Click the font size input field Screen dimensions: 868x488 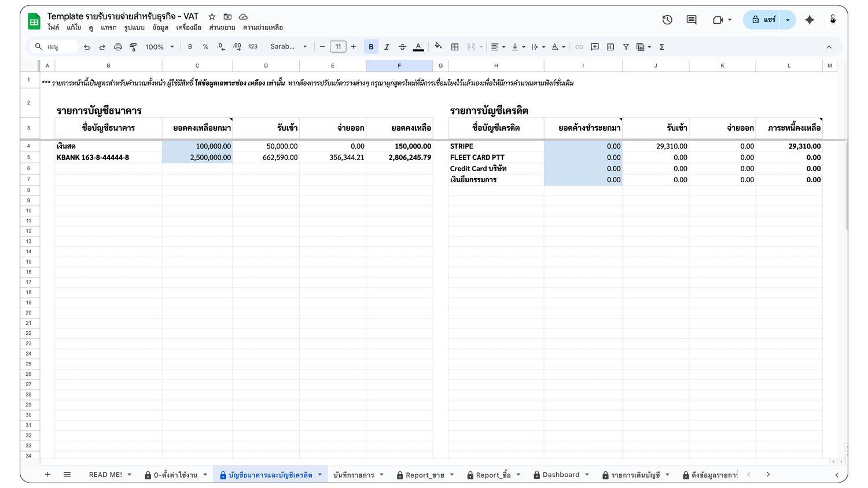click(338, 47)
